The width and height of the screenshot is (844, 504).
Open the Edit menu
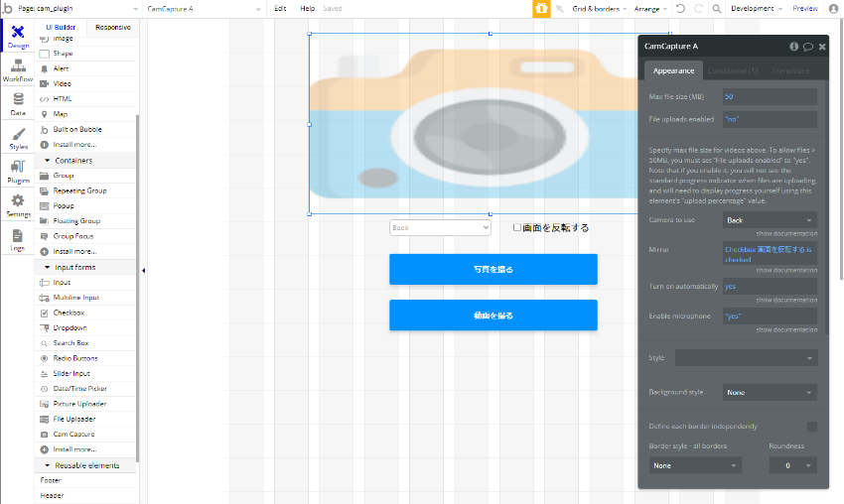pyautogui.click(x=280, y=9)
